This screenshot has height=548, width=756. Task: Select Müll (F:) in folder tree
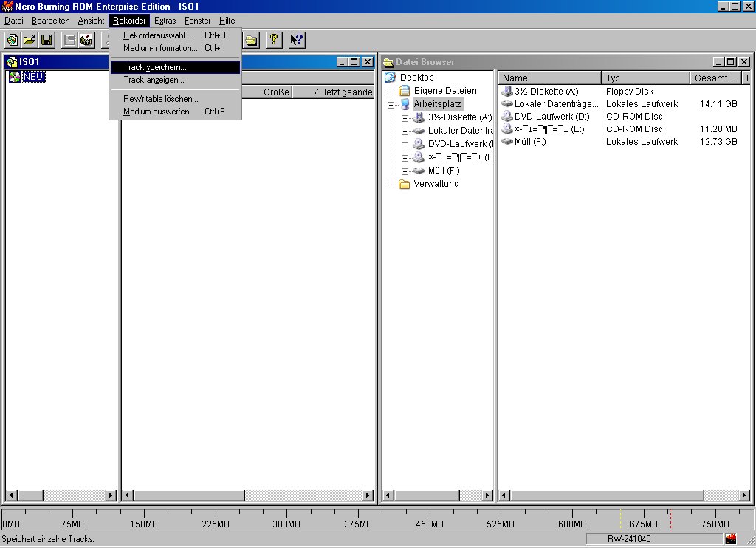pos(444,171)
